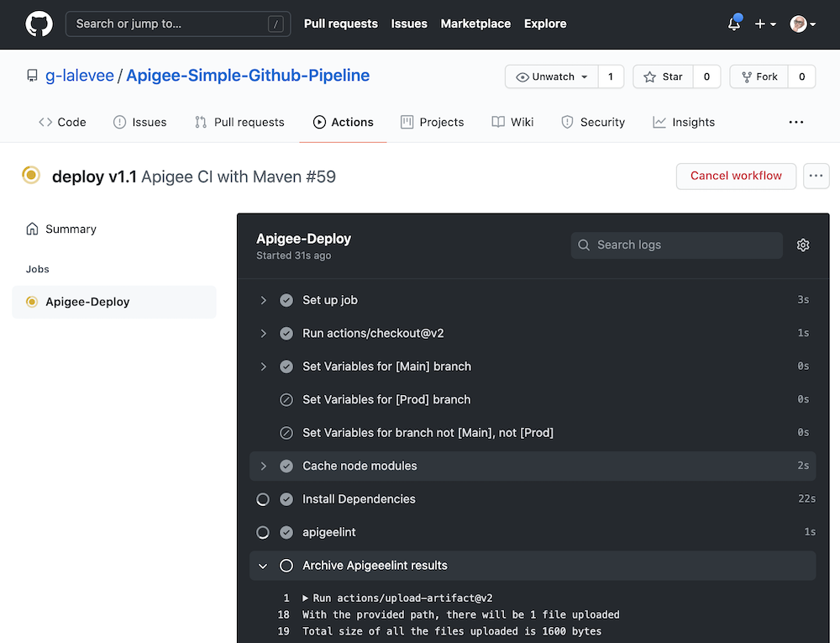Click the [Prod] branch skipped icon
The width and height of the screenshot is (840, 643).
[286, 400]
